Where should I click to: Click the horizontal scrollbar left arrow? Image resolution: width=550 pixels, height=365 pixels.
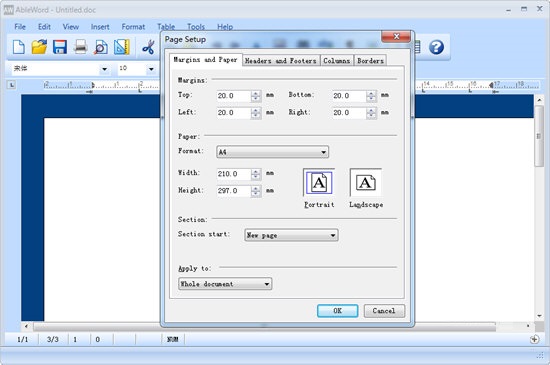tap(26, 326)
